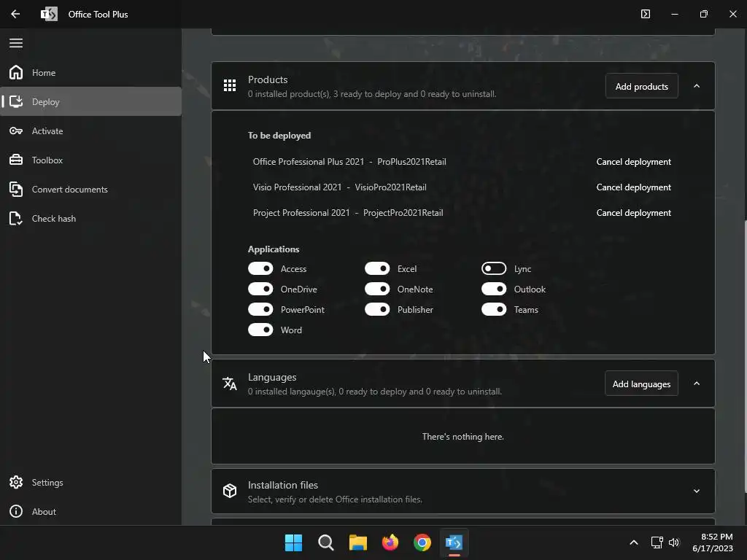Open volume control tray icon

click(674, 542)
